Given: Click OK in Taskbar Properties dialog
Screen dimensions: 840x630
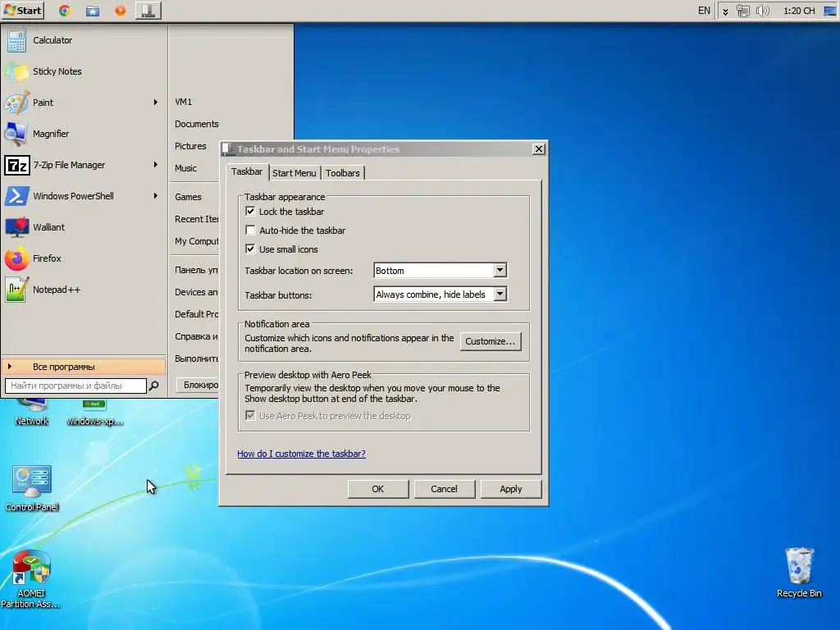Looking at the screenshot, I should coord(377,489).
